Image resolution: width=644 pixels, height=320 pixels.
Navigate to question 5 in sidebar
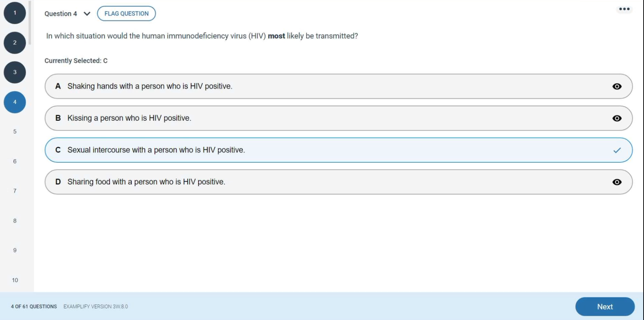15,132
